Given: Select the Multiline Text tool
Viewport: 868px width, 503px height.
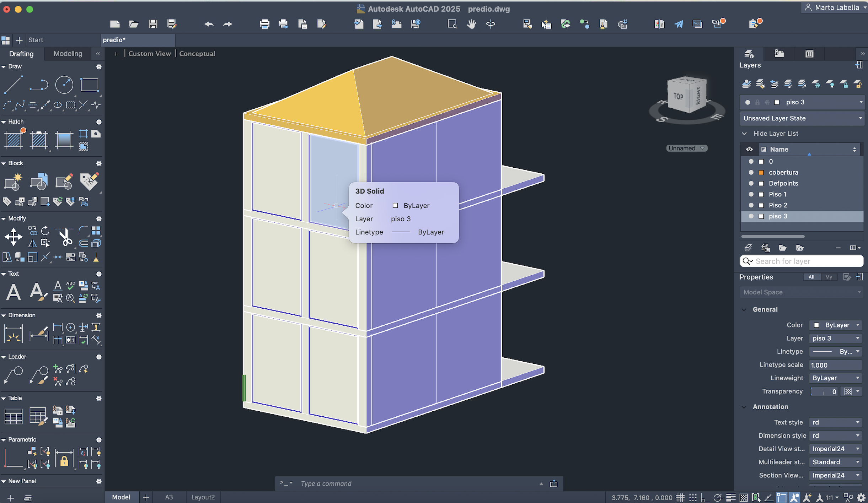Looking at the screenshot, I should point(14,292).
